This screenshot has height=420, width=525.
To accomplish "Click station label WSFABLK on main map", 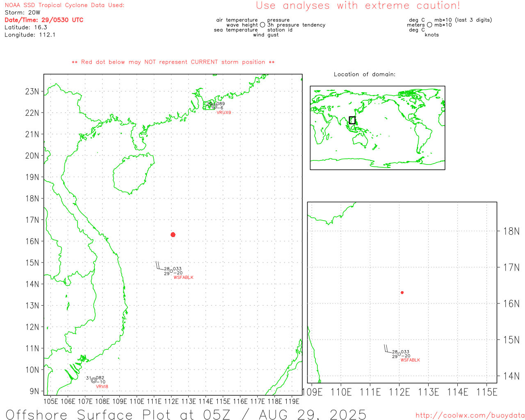I will pyautogui.click(x=183, y=277).
